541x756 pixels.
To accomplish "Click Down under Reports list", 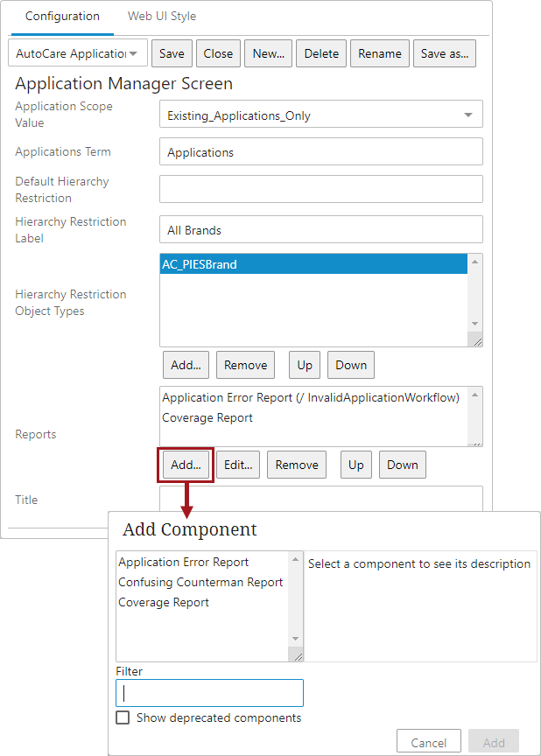I will (403, 465).
